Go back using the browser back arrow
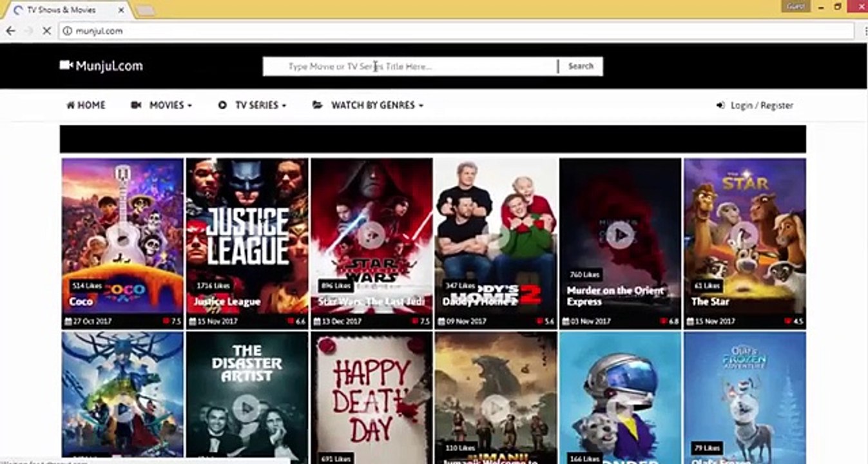The height and width of the screenshot is (464, 868). click(x=10, y=31)
